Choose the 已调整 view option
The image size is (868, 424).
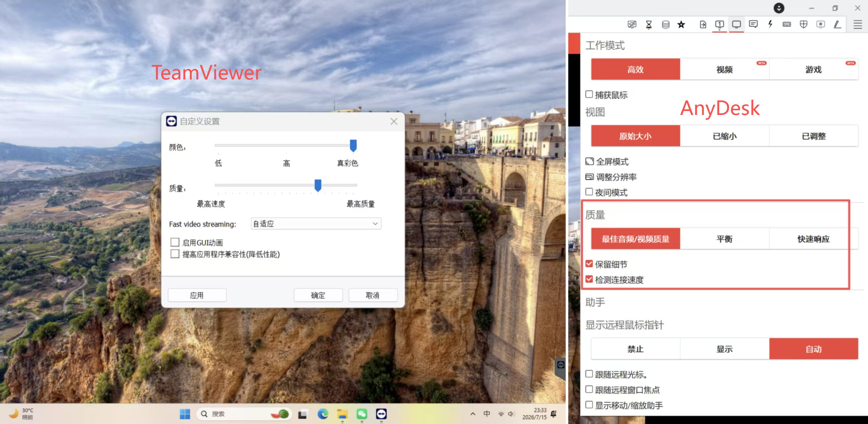813,136
